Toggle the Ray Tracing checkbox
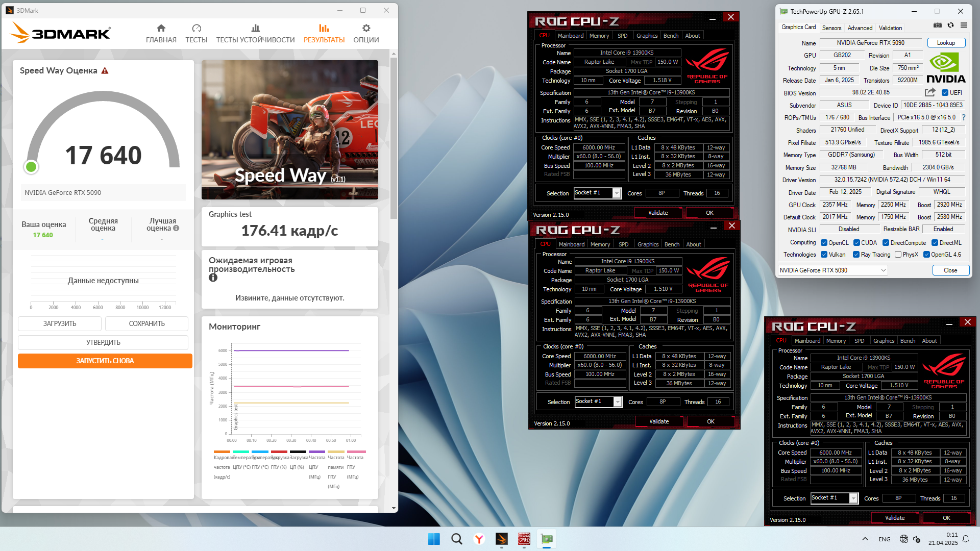The image size is (980, 551). 856,255
